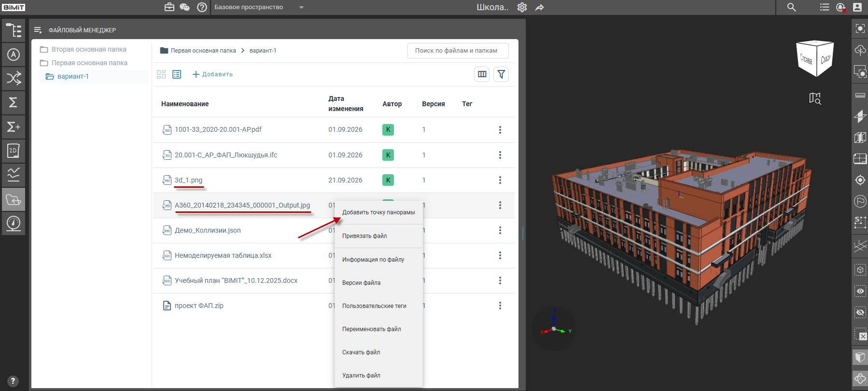The height and width of the screenshot is (391, 868).
Task: Open the settings gear next to Школа
Action: click(x=522, y=7)
